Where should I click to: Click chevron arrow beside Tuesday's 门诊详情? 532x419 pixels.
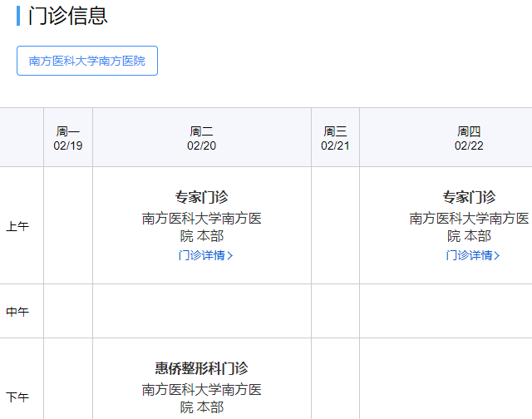(x=230, y=256)
